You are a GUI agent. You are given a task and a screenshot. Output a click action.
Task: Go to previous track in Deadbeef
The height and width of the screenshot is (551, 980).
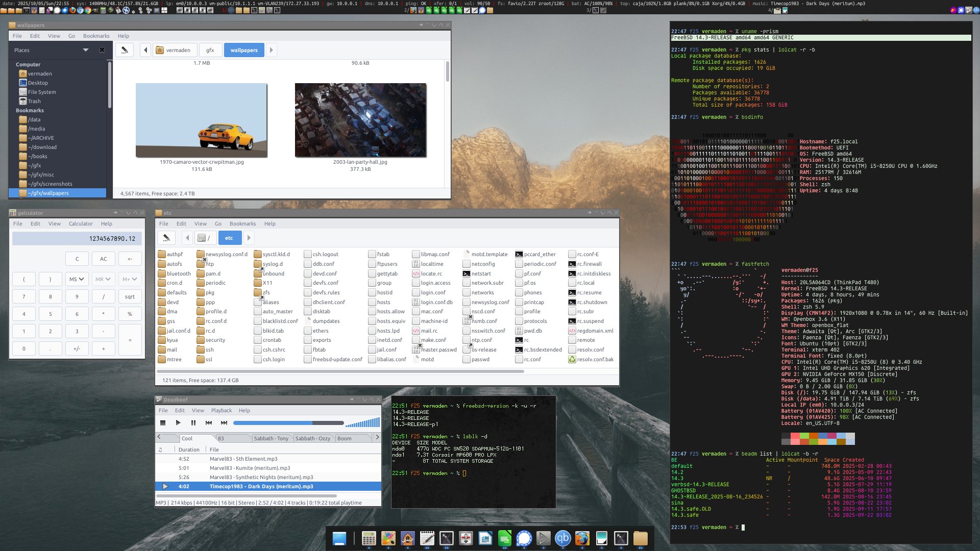(208, 422)
